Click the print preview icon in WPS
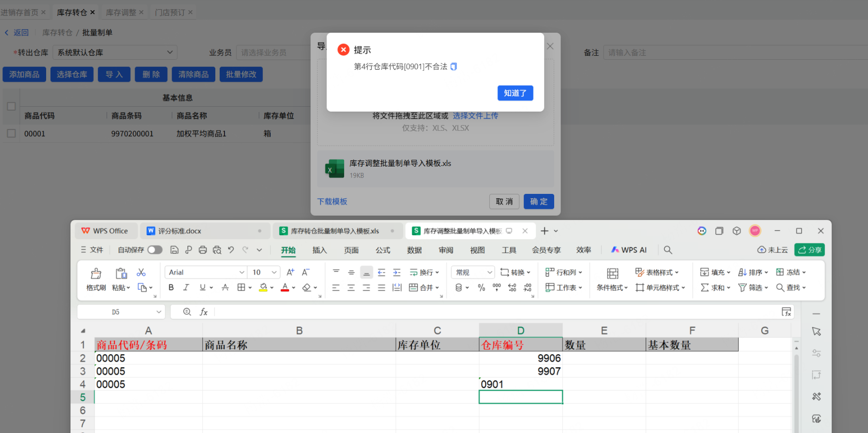This screenshot has height=433, width=868. click(217, 250)
